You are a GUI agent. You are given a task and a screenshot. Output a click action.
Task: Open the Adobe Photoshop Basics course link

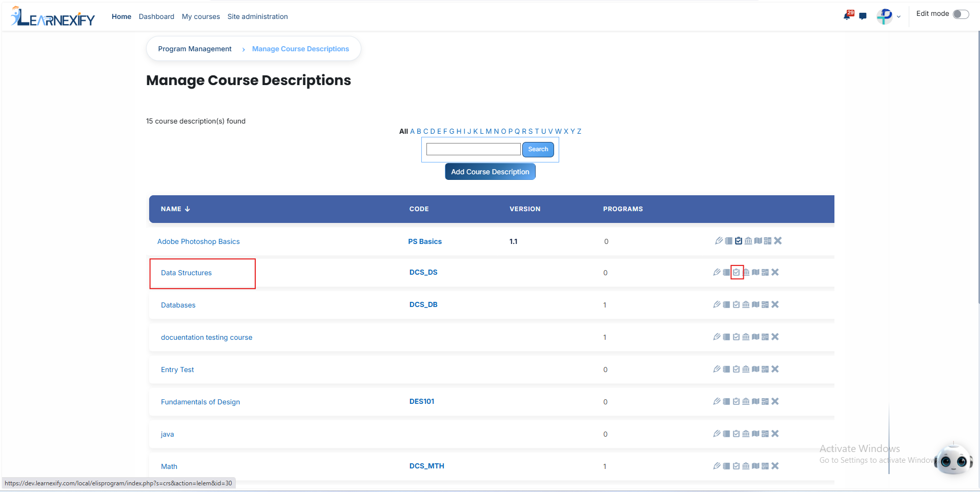click(x=198, y=241)
